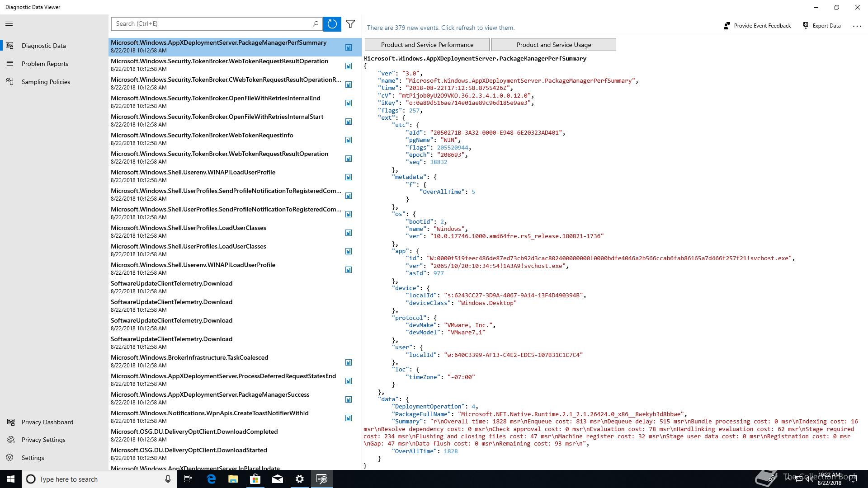Screen dimensions: 868x488
Task: Open Privacy Settings in sidebar
Action: click(54, 440)
